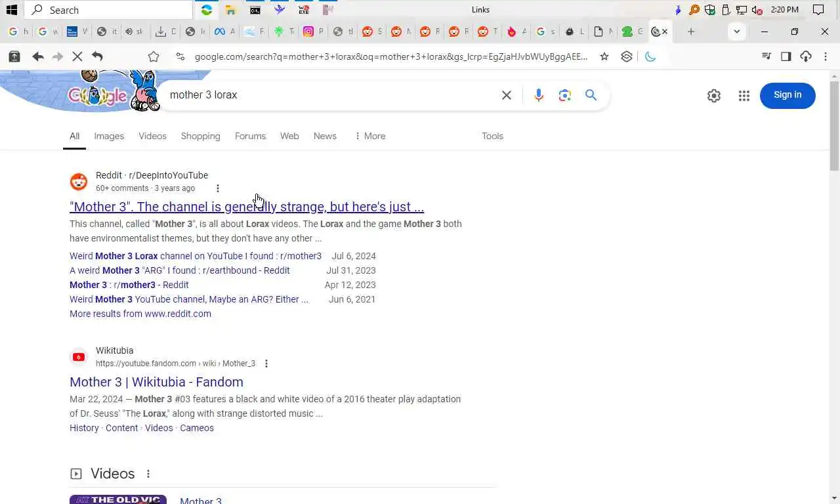Bookmark this page with the star icon
The width and height of the screenshot is (840, 504).
(x=604, y=56)
